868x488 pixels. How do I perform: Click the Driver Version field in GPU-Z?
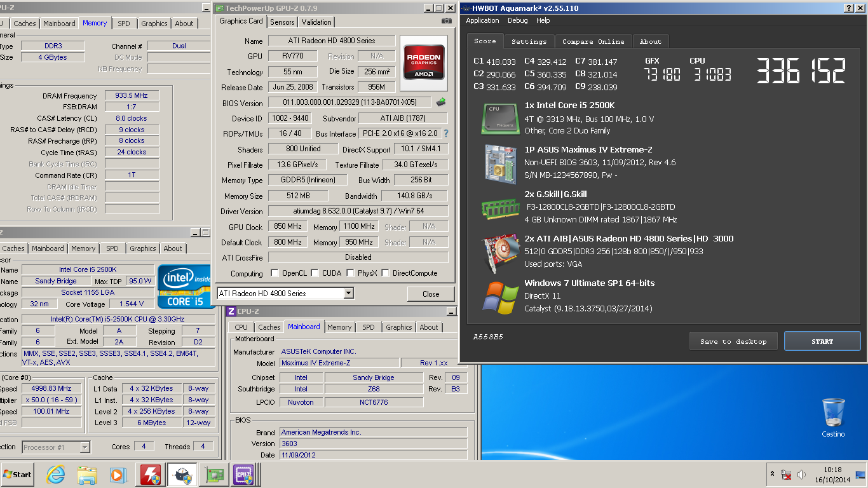(x=358, y=211)
